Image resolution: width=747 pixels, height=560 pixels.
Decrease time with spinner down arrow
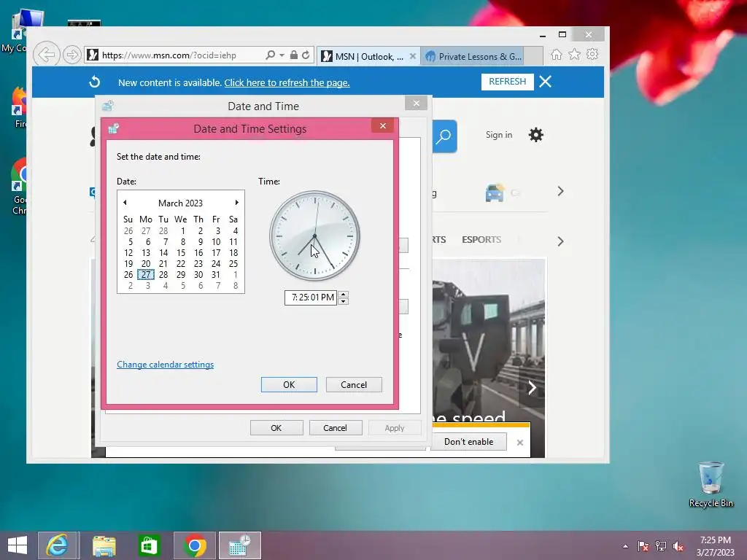[x=343, y=301]
